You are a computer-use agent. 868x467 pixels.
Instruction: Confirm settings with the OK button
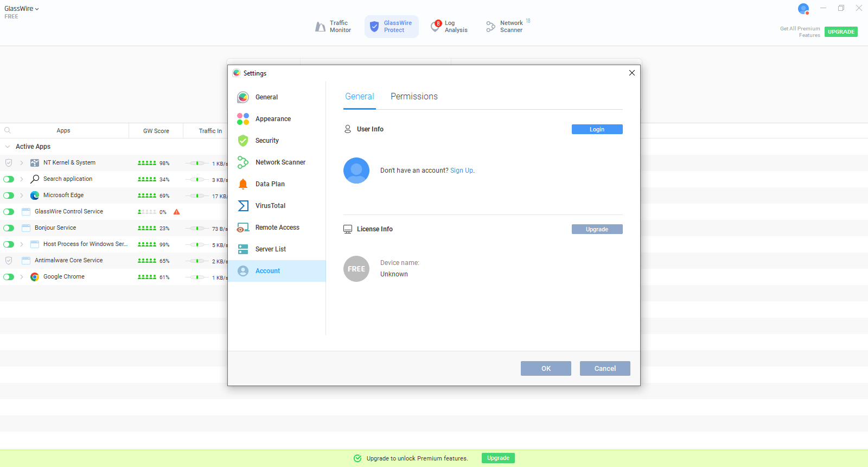pos(546,369)
